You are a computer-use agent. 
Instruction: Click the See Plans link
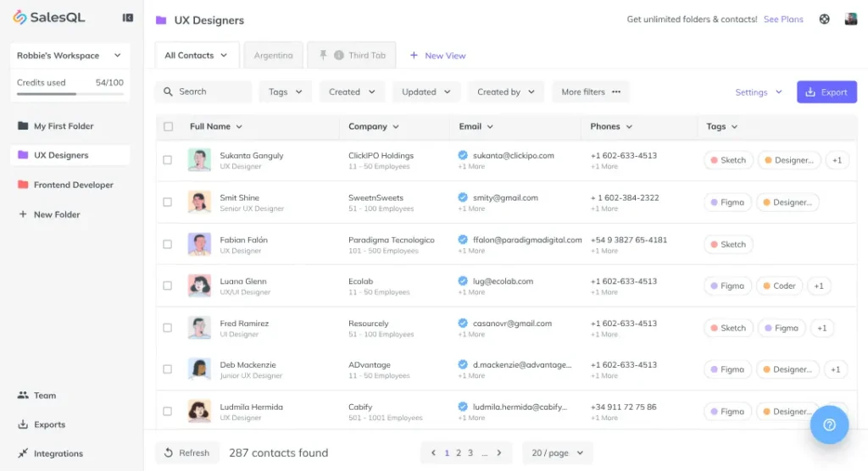(x=783, y=19)
